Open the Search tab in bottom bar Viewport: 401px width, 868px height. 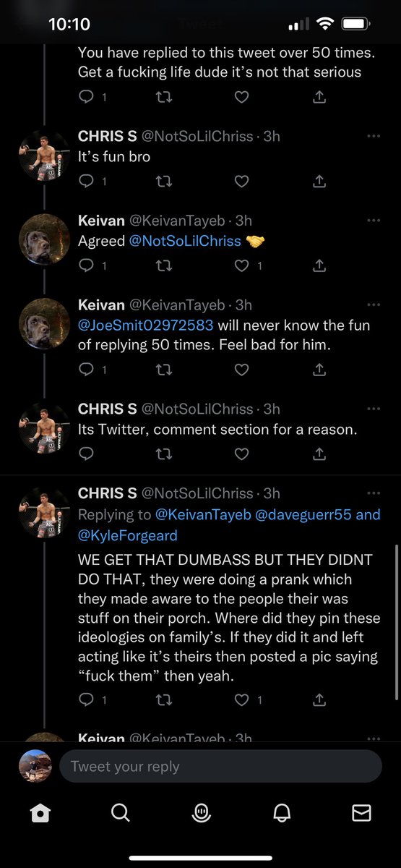point(120,813)
